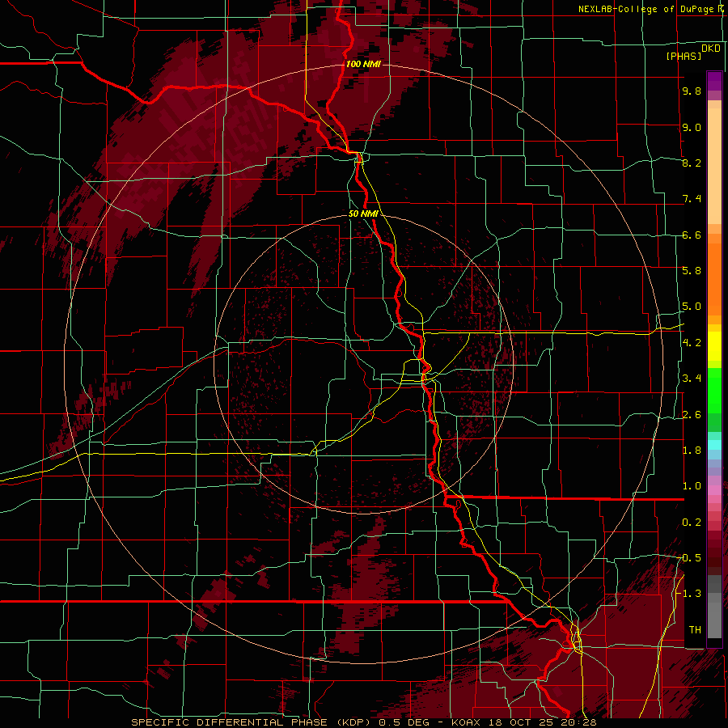Pick the peach band of the color bar
The height and width of the screenshot is (728, 728).
(x=714, y=167)
